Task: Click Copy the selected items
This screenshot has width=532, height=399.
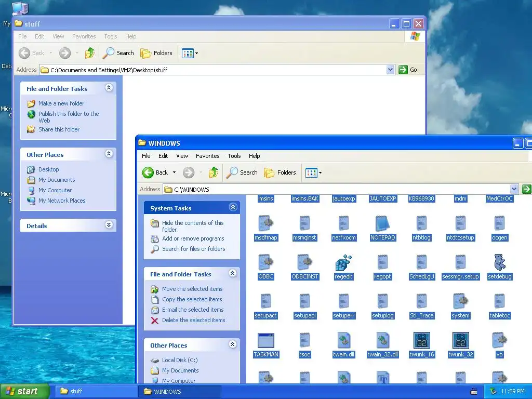Action: click(192, 299)
